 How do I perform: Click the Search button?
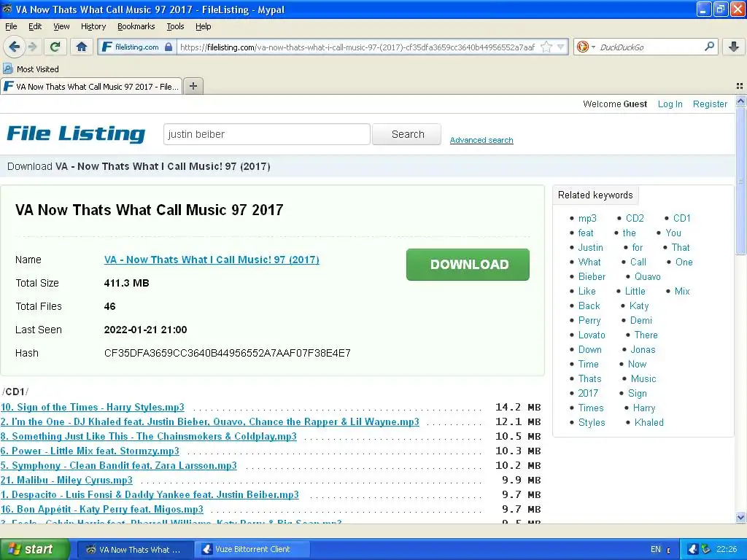pos(407,134)
